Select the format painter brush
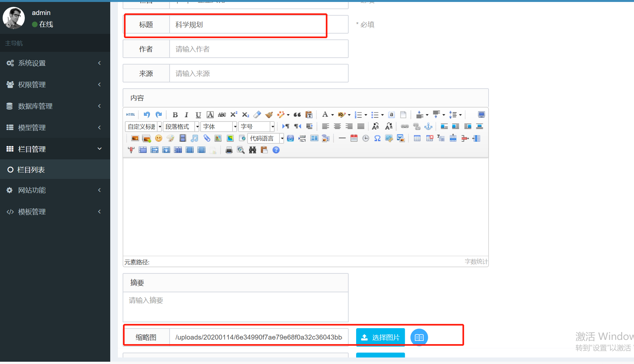The height and width of the screenshot is (364, 634). click(269, 115)
